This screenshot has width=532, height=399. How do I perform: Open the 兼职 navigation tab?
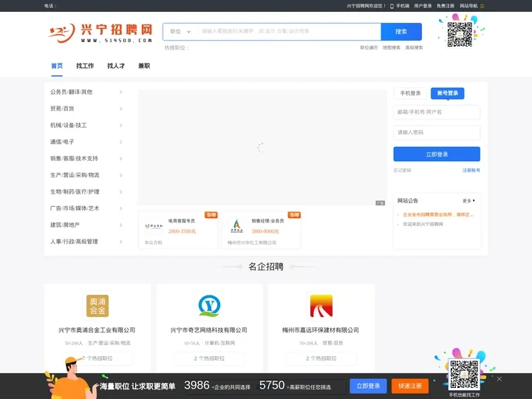tap(144, 66)
